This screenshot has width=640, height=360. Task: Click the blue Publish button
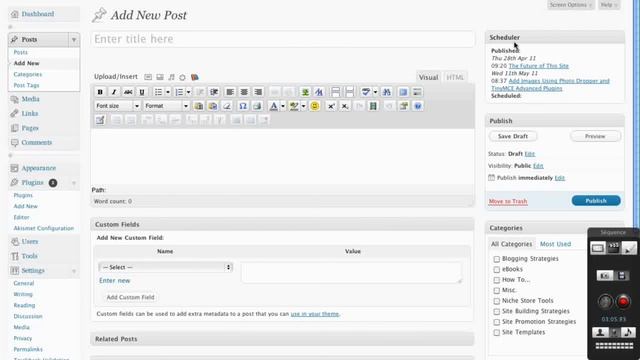tap(596, 201)
